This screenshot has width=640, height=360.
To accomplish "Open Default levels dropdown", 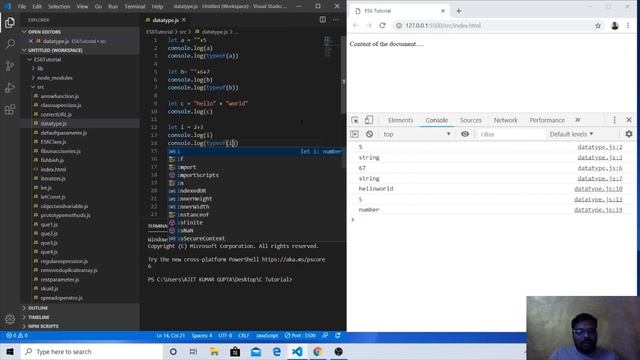I will [x=571, y=134].
